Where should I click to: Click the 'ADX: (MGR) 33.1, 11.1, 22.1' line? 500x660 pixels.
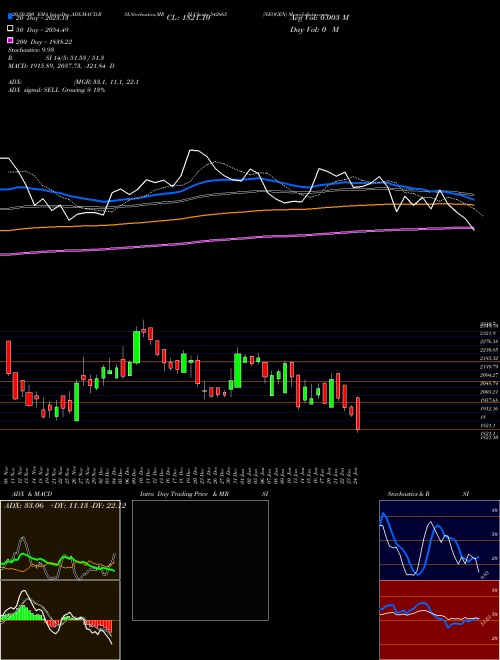click(x=73, y=82)
